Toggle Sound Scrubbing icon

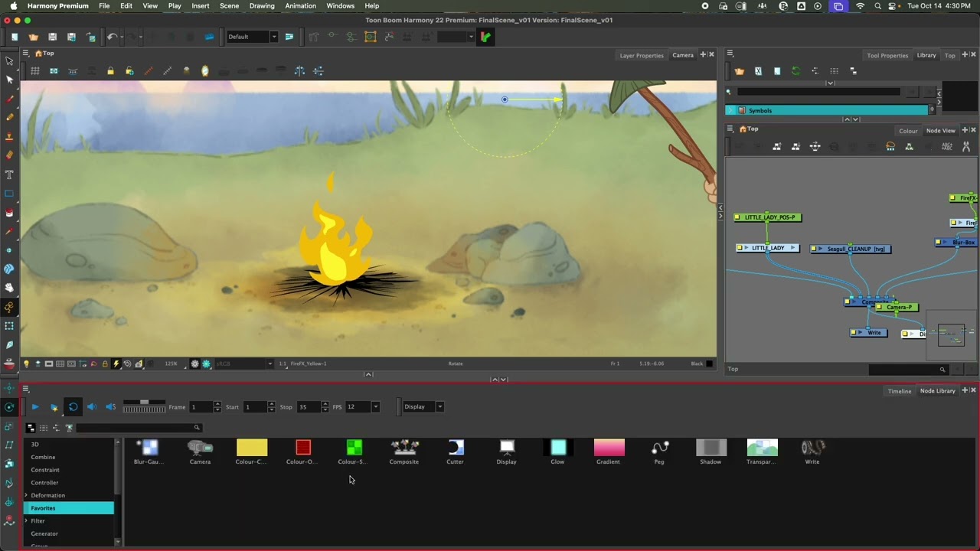coord(110,406)
